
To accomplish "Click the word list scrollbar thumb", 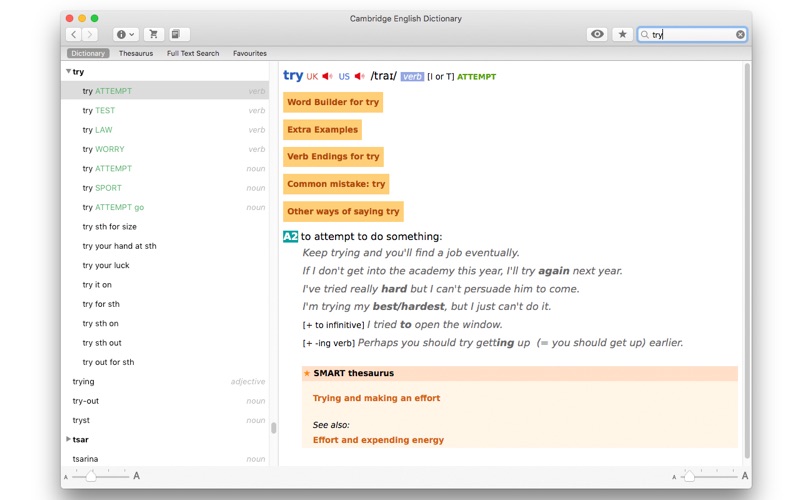I will [x=273, y=428].
